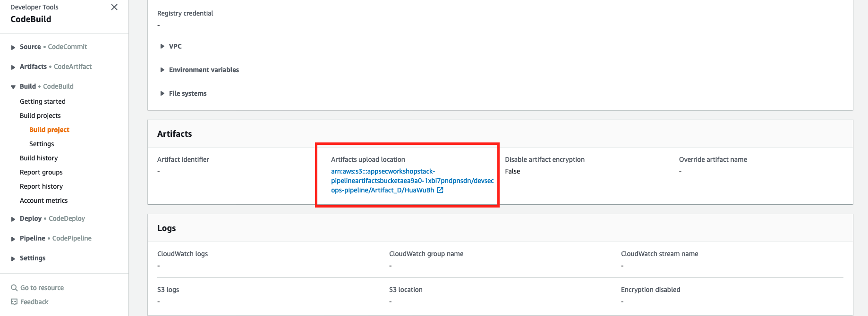This screenshot has width=868, height=316.
Task: Click the False encryption value
Action: [x=512, y=171]
